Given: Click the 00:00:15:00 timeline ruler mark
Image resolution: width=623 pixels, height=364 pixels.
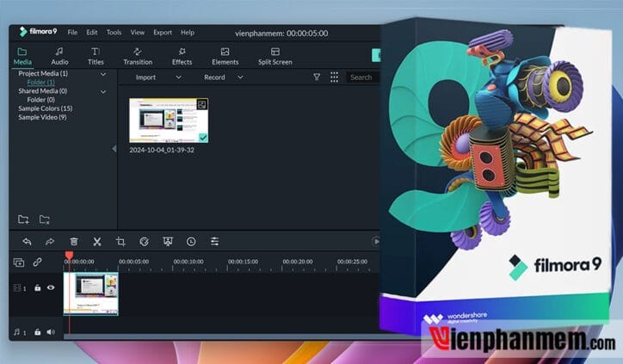Looking at the screenshot, I should click(x=243, y=262).
